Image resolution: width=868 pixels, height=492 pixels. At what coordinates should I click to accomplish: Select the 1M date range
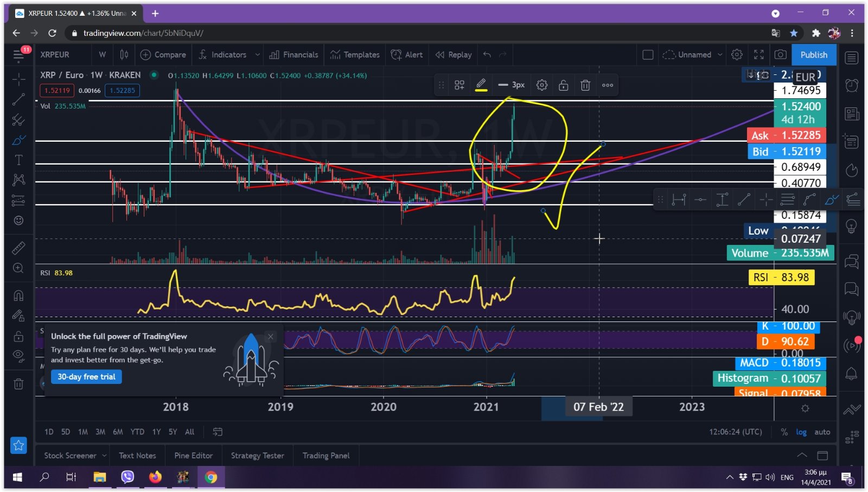click(83, 432)
